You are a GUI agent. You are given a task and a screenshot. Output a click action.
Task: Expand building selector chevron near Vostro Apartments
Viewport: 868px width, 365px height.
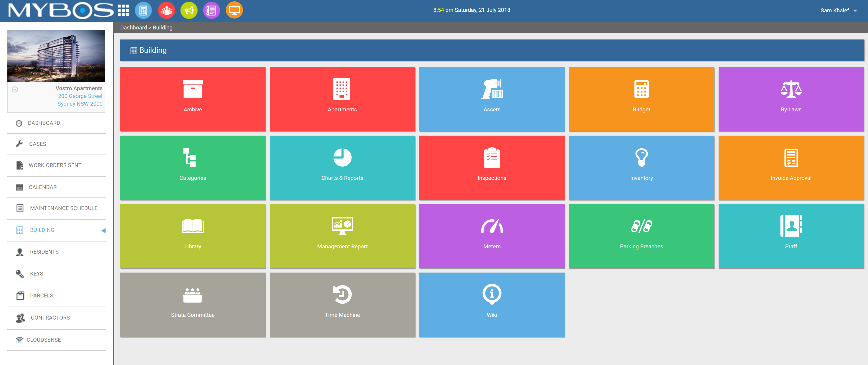click(15, 89)
